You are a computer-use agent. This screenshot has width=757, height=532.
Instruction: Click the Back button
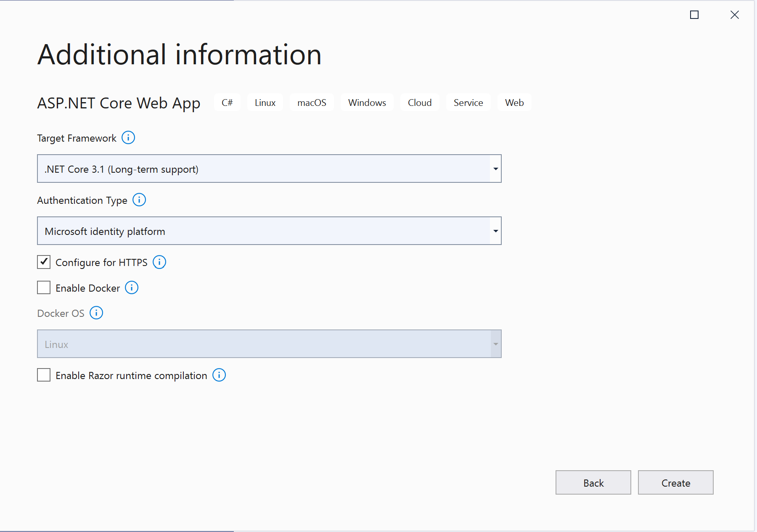(593, 482)
